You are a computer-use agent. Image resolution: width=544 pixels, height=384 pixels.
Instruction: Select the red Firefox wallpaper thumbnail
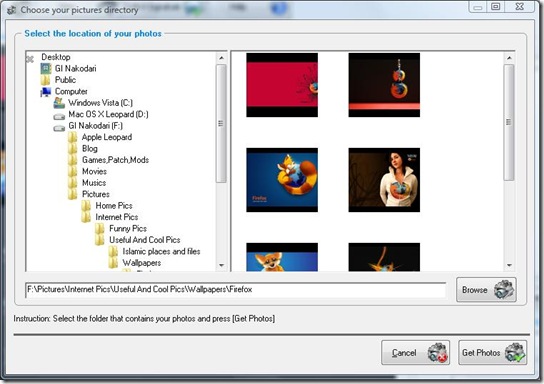point(282,85)
